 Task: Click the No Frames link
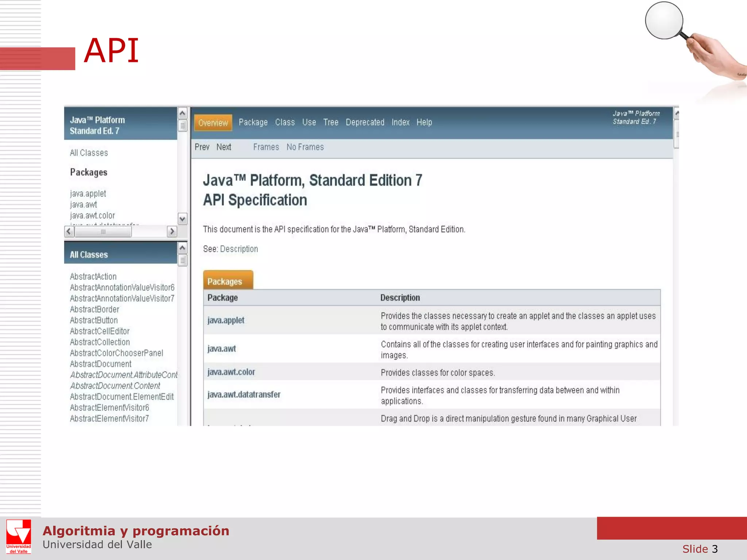pos(305,147)
